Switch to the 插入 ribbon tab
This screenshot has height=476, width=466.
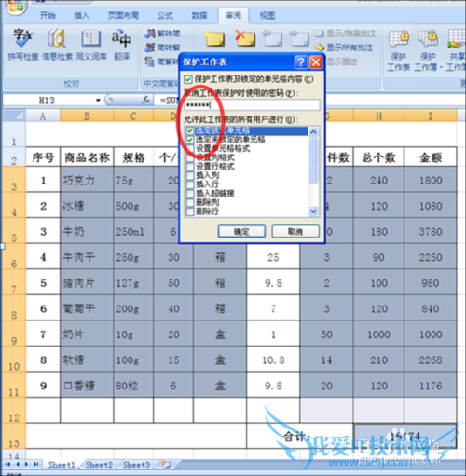tap(81, 15)
